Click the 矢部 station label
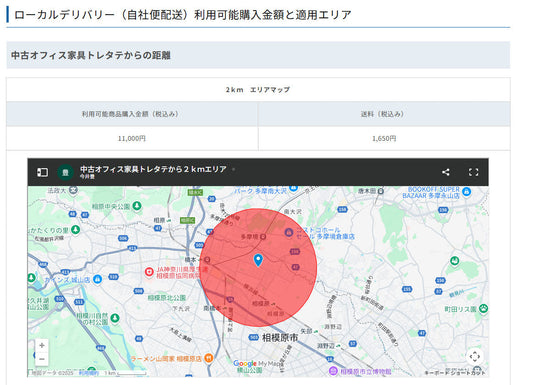Viewport: 533px width, 385px height. click(x=306, y=331)
